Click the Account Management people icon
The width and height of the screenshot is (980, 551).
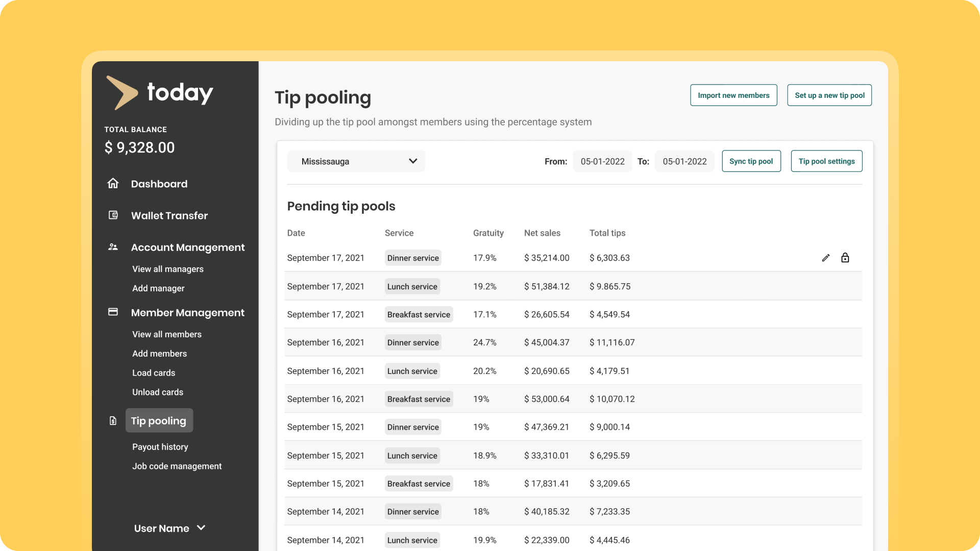113,247
